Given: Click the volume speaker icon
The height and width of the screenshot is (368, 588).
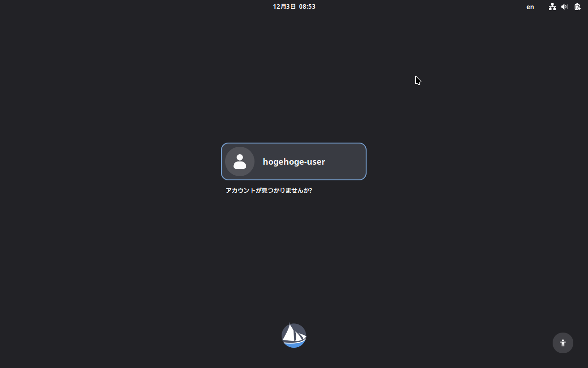Looking at the screenshot, I should tap(565, 7).
